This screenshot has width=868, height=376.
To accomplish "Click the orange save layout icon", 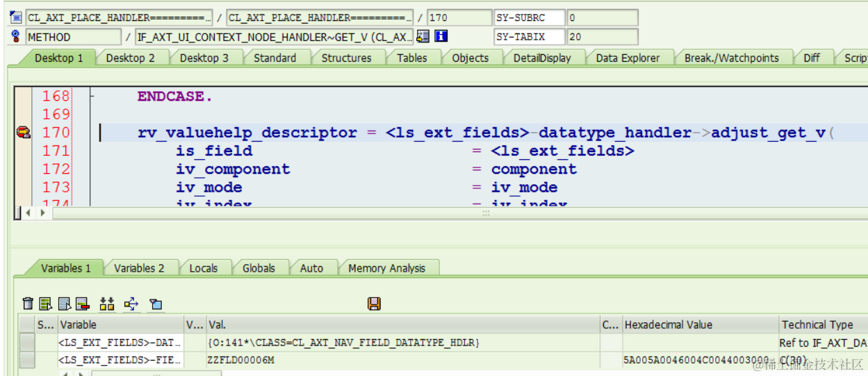I will (x=374, y=303).
